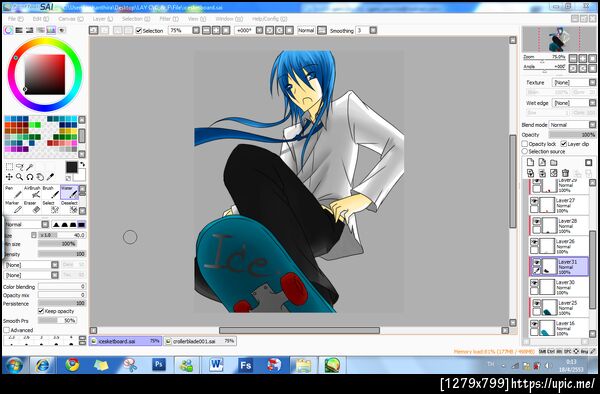This screenshot has height=394, width=600.
Task: Hide Layer26 with its eye icon
Action: coord(534,242)
